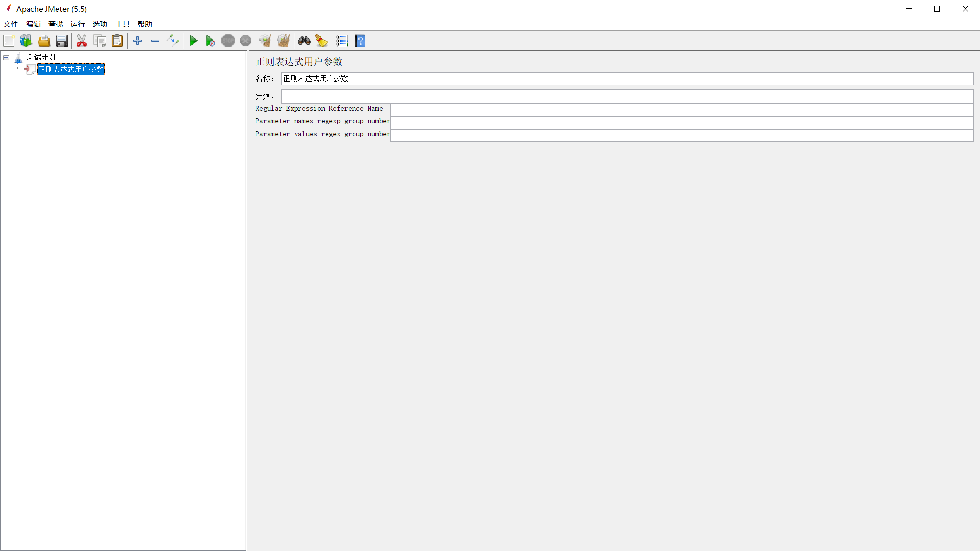Click the JMeter feather title bar icon
The height and width of the screenshot is (551, 980).
click(x=8, y=9)
